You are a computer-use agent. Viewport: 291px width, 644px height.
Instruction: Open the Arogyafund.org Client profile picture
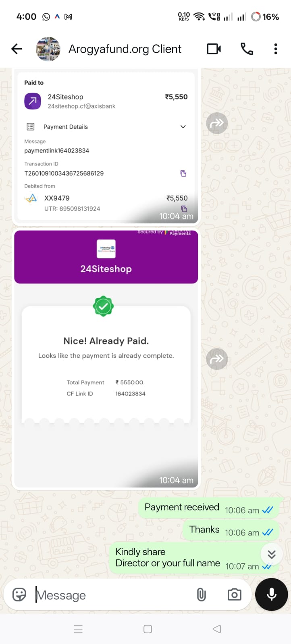click(x=48, y=49)
